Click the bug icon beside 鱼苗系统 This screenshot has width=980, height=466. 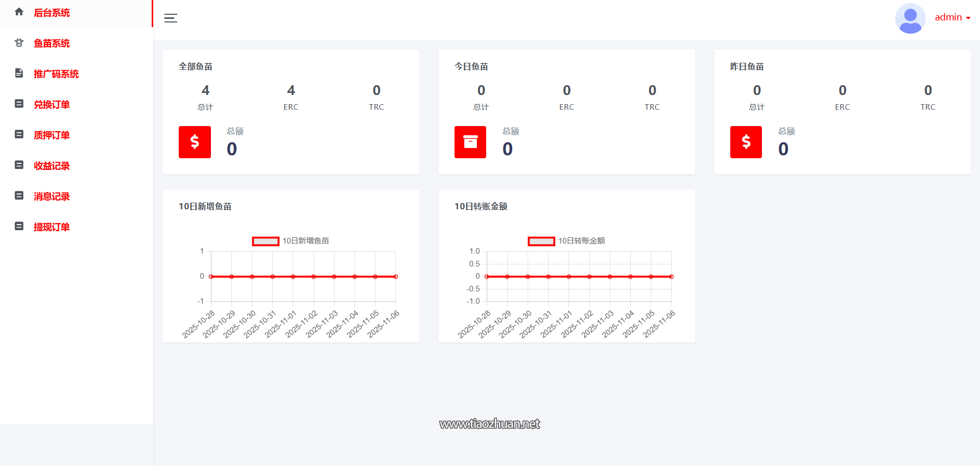[19, 43]
